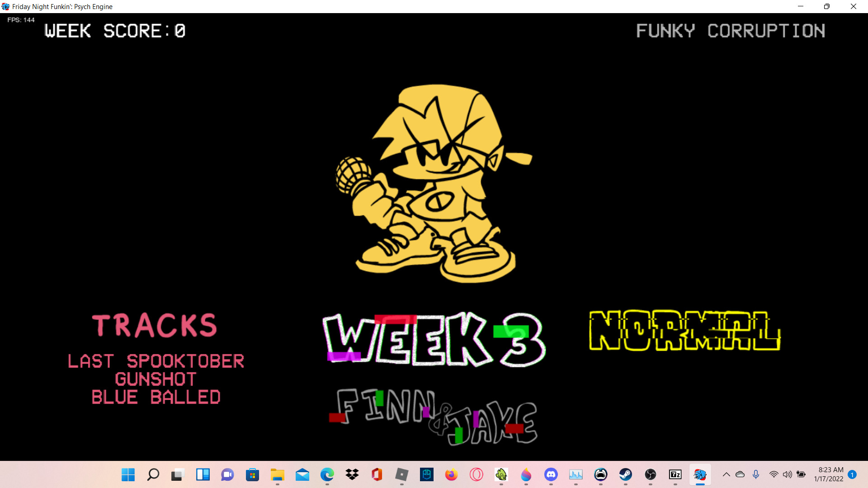This screenshot has width=868, height=488.
Task: Open TRACKS menu tab
Action: click(155, 325)
